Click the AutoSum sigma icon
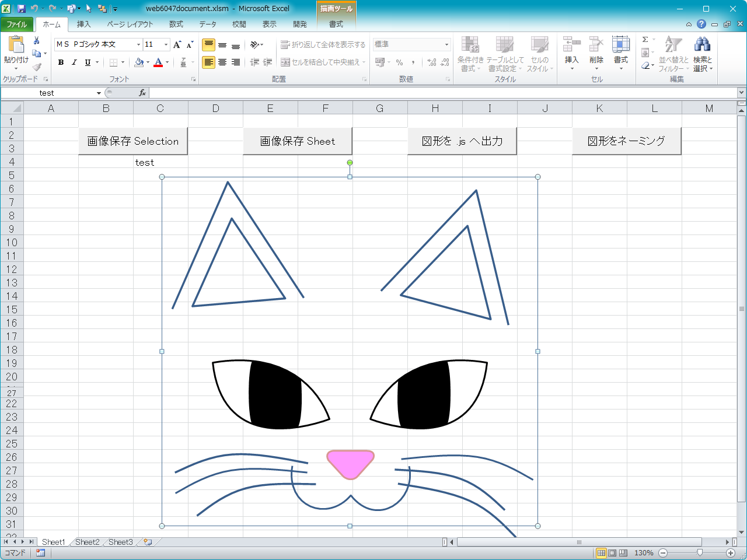747x560 pixels. click(x=645, y=40)
